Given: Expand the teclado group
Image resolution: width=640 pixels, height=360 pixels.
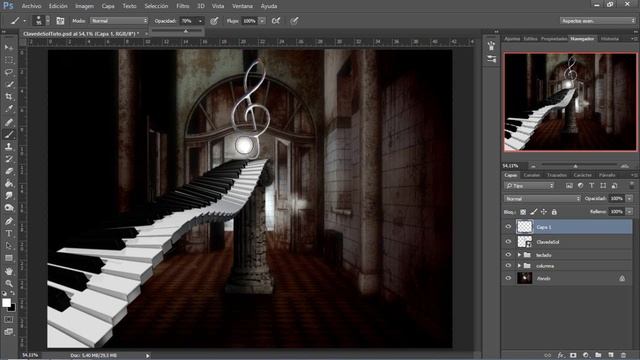Looking at the screenshot, I should (519, 255).
